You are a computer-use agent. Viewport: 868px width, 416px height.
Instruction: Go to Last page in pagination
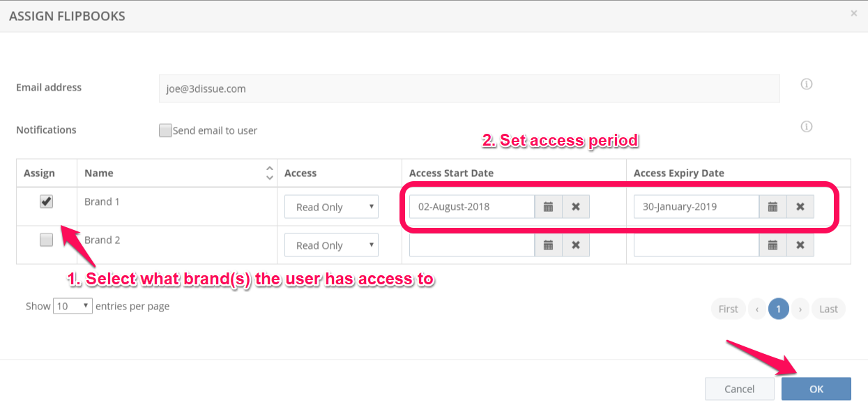click(x=828, y=309)
